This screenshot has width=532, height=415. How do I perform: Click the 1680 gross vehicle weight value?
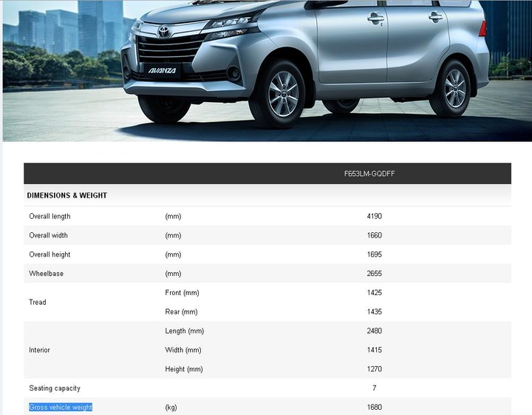click(x=374, y=407)
